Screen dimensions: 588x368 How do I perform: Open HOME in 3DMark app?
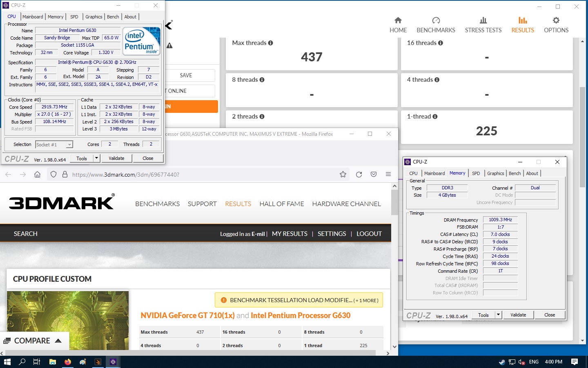coord(398,25)
